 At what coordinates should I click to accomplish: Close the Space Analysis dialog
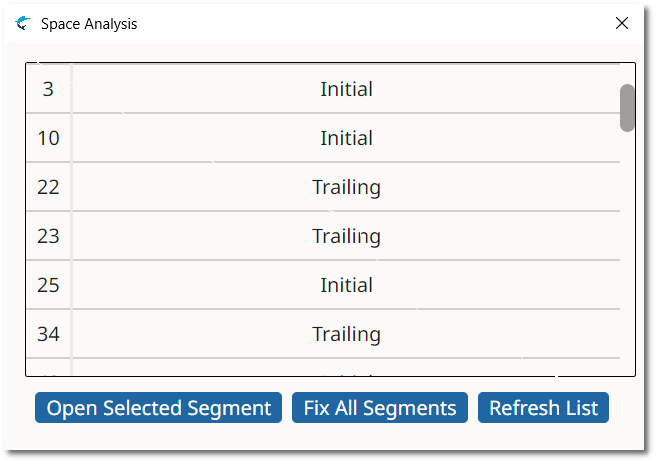tap(622, 23)
